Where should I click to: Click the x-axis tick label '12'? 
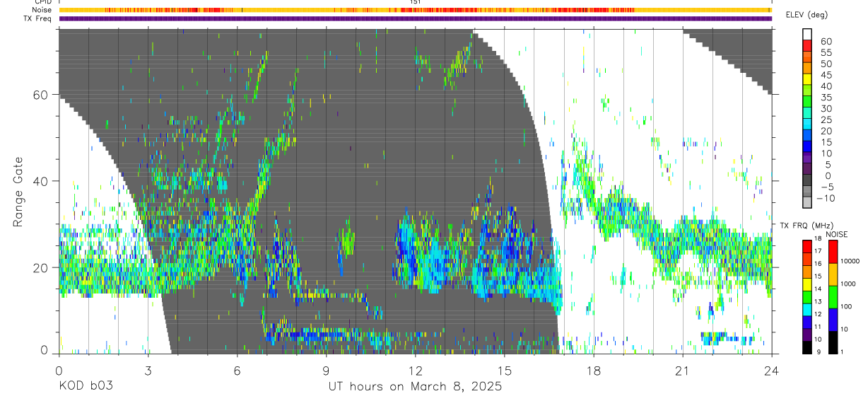coord(415,370)
